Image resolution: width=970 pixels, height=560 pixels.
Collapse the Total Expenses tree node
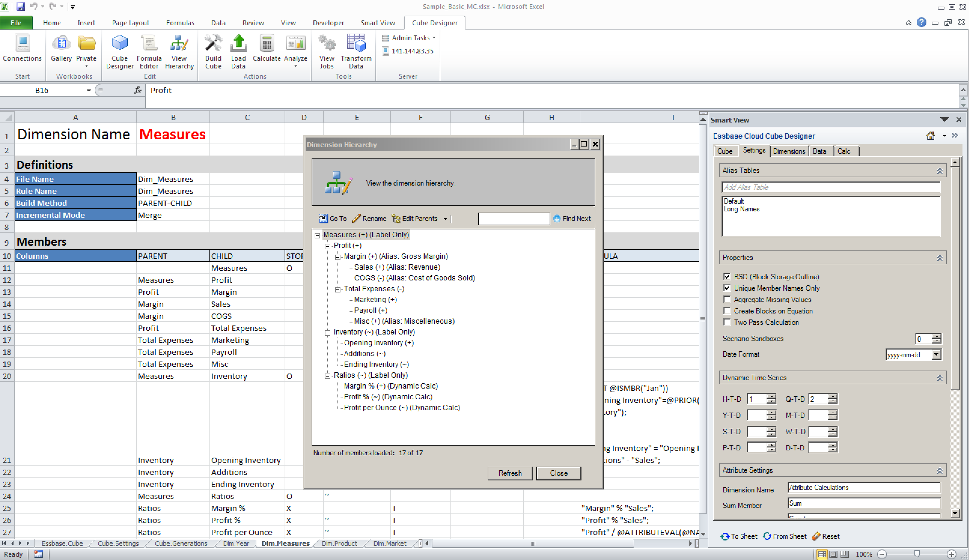[x=337, y=289]
